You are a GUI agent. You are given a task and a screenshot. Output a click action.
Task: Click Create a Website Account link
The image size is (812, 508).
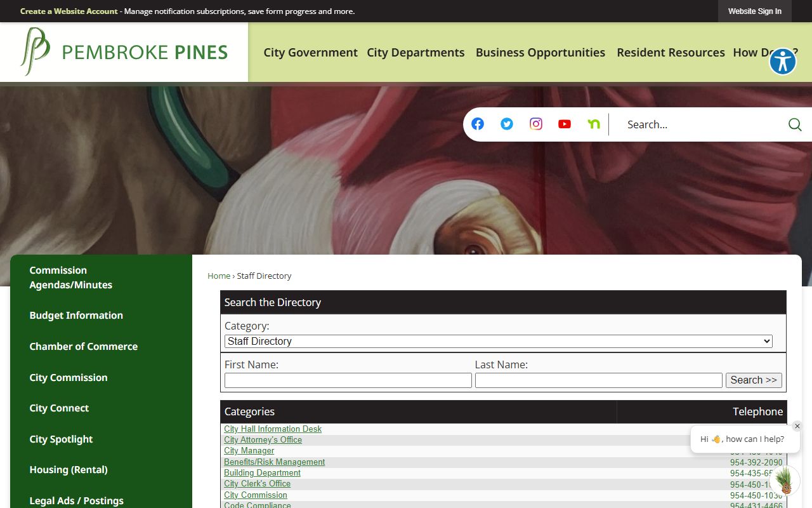coord(69,11)
